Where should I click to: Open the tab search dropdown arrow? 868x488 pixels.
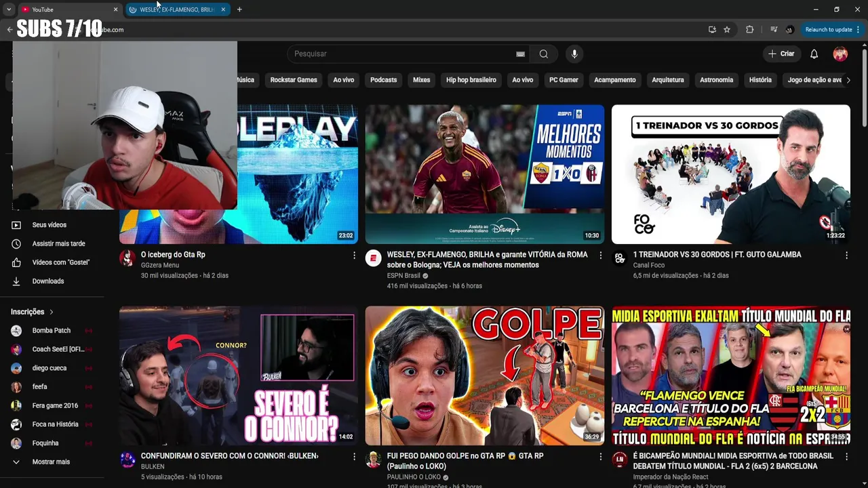(x=9, y=9)
